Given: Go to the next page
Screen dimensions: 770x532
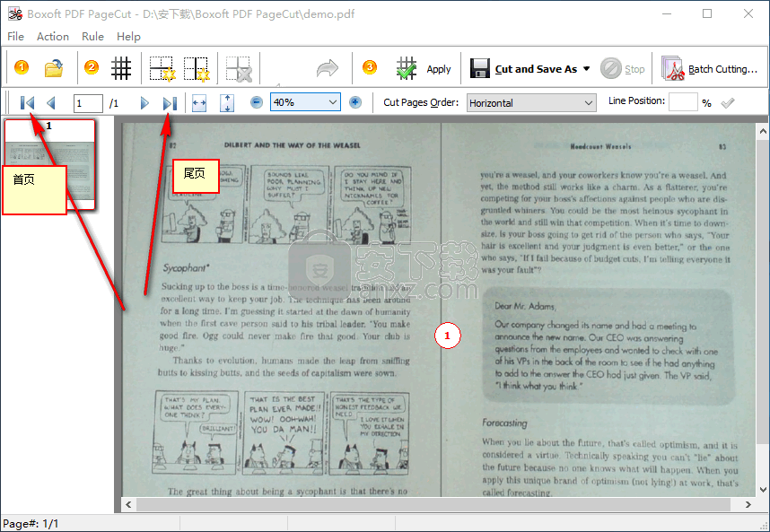Looking at the screenshot, I should pyautogui.click(x=144, y=103).
